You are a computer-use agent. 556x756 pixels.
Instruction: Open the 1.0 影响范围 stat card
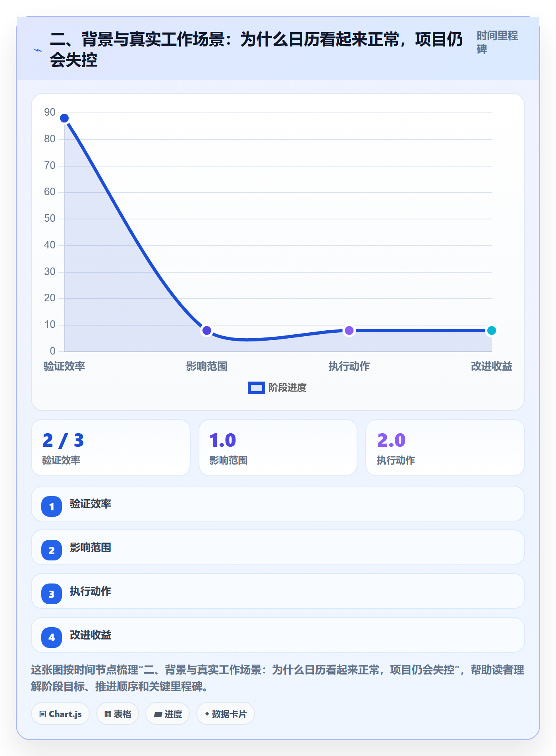point(278,448)
